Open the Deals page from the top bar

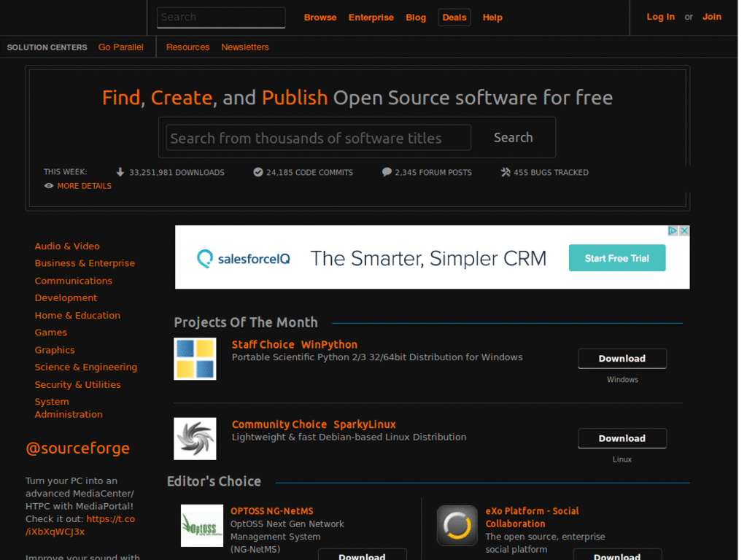(x=454, y=17)
